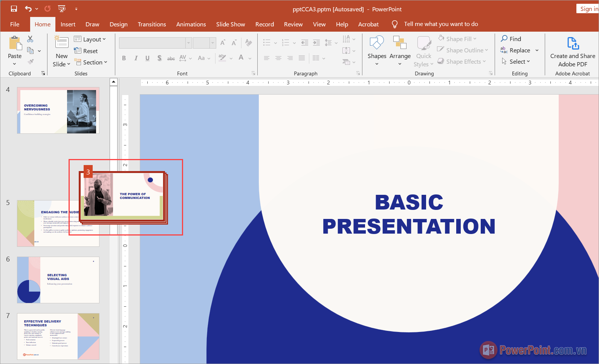The image size is (599, 364).
Task: Increase list indent level icon
Action: (316, 43)
